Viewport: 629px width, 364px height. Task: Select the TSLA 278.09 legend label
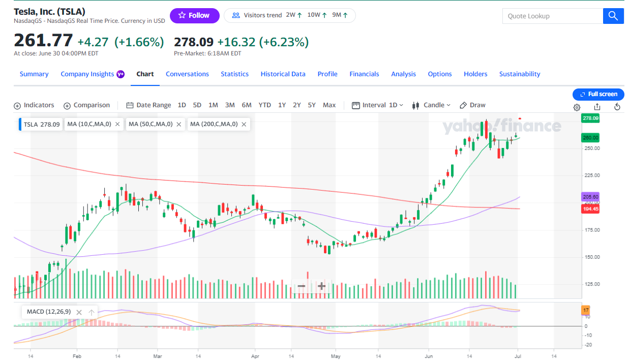point(41,124)
